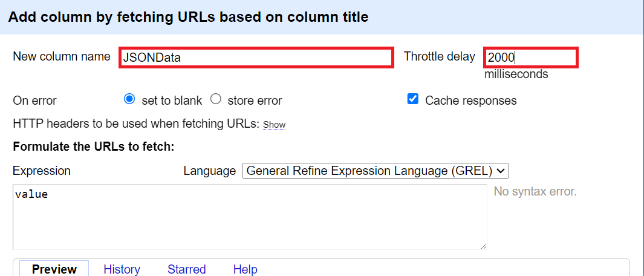Toggle the Cache responses checkbox
Image resolution: width=644 pixels, height=276 pixels.
413,99
